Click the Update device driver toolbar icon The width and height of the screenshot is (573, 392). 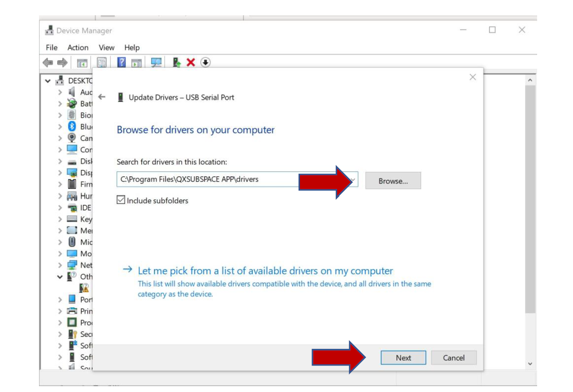pos(177,63)
